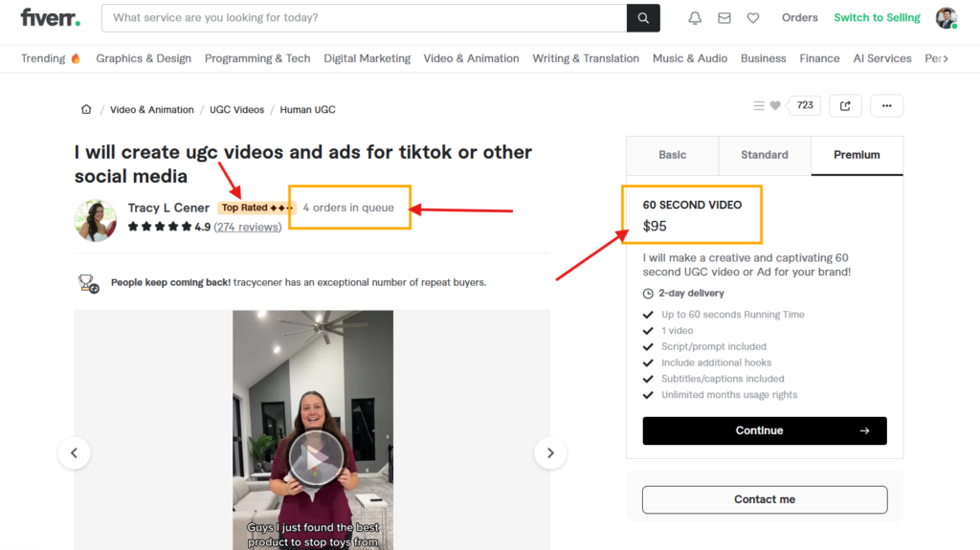
Task: Add gig to a list icon
Action: [759, 105]
